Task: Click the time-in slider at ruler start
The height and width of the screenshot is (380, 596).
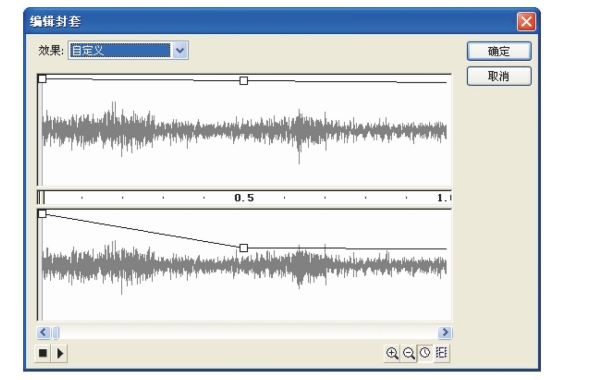Action: tap(41, 198)
